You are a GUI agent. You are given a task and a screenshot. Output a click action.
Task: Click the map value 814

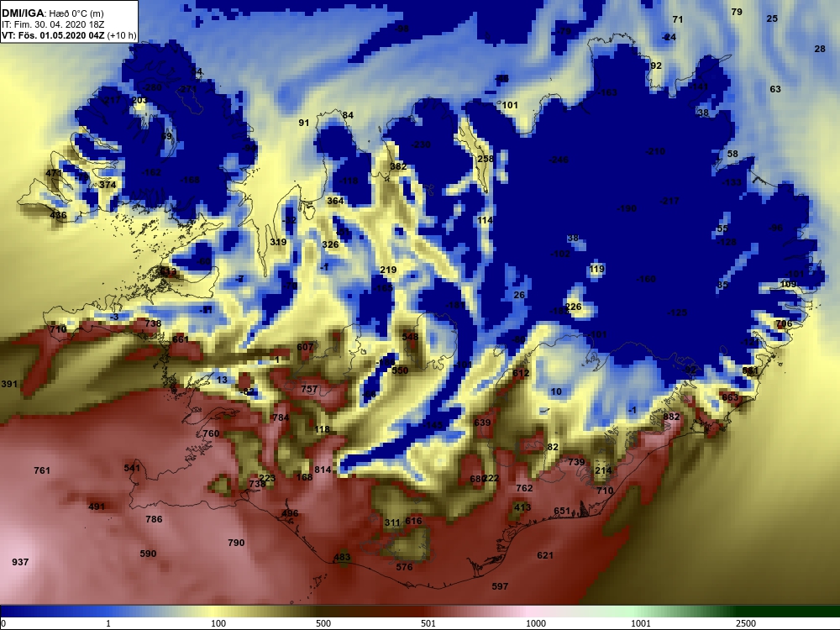pyautogui.click(x=323, y=470)
